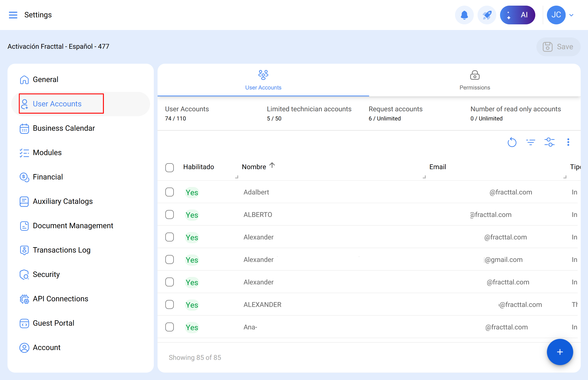
Task: Open the hamburger navigation menu
Action: [13, 15]
